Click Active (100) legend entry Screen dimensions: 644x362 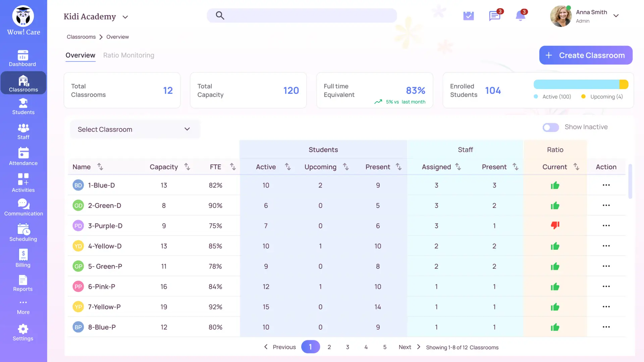552,97
